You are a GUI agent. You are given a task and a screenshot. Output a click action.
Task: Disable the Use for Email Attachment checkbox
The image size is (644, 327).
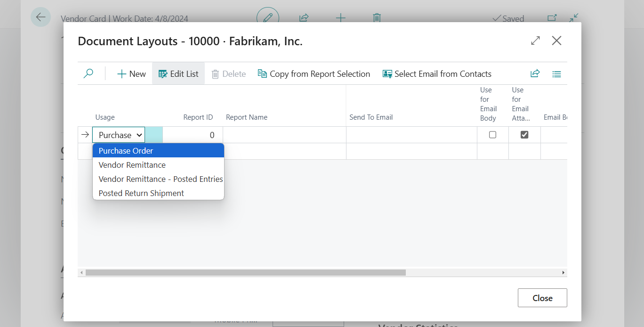524,135
